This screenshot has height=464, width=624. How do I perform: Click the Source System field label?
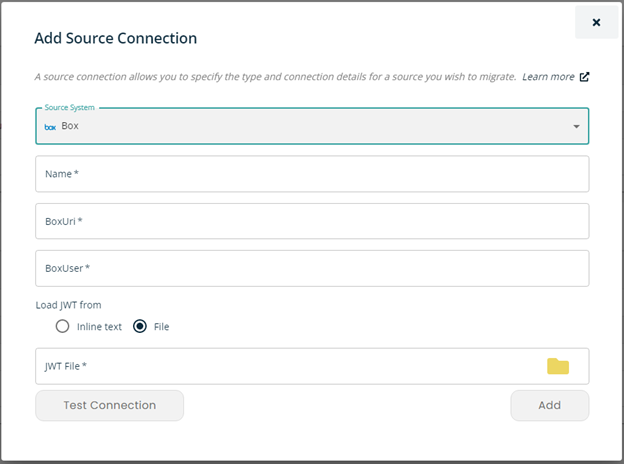click(70, 107)
